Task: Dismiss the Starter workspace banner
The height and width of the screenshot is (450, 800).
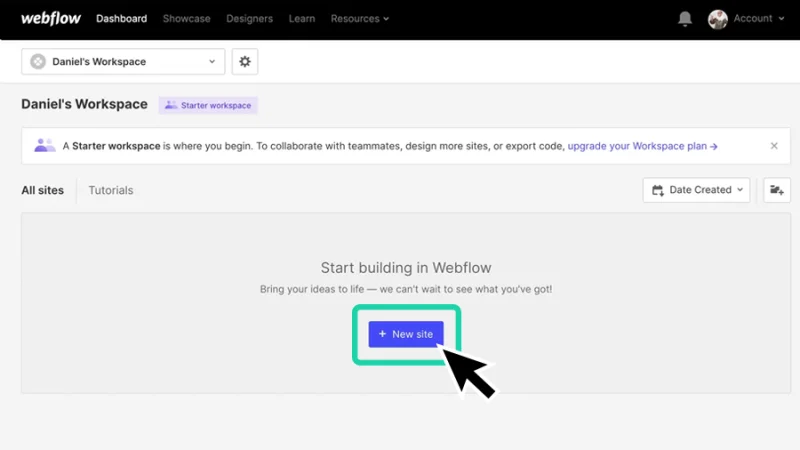Action: [x=774, y=146]
